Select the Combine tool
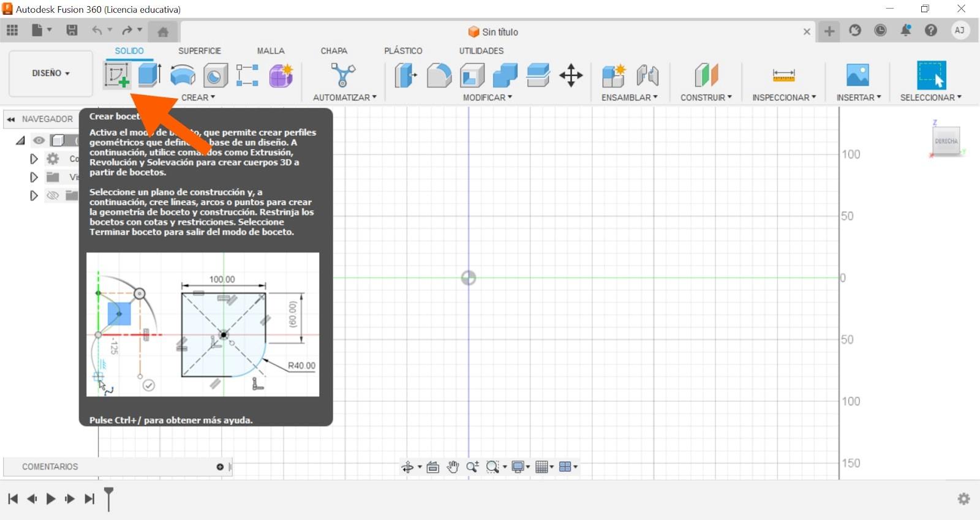The height and width of the screenshot is (520, 980). click(505, 75)
